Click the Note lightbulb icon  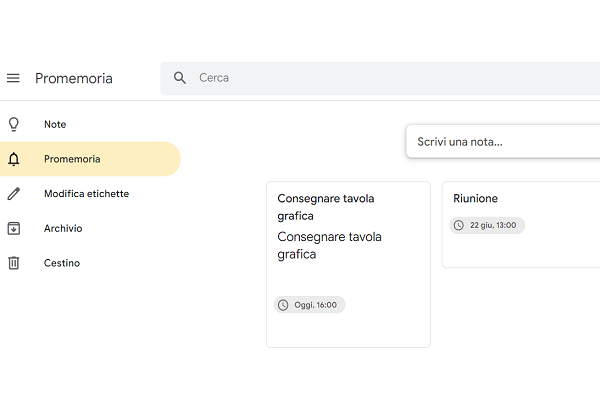[x=14, y=124]
